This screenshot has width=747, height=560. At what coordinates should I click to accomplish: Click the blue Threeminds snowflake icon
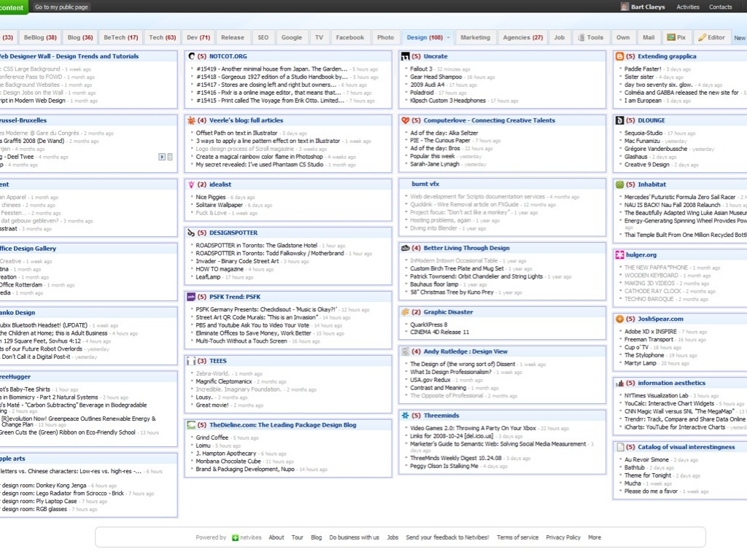click(x=406, y=415)
